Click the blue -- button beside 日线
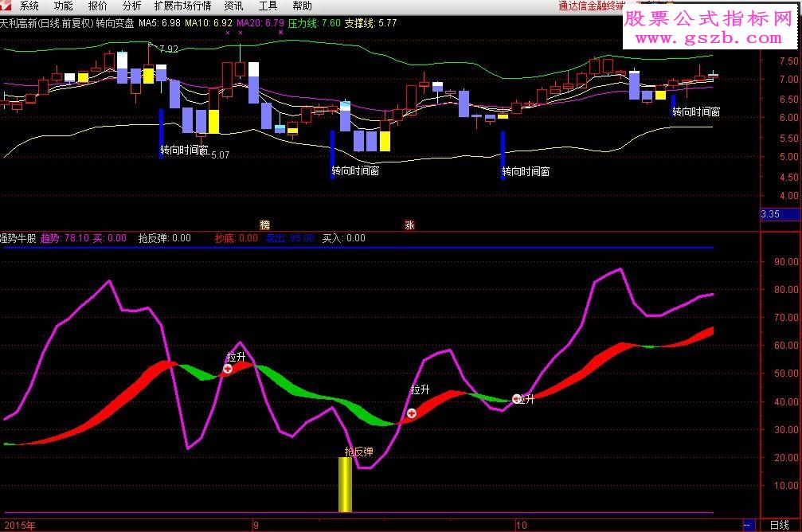The image size is (802, 532). coord(749,526)
